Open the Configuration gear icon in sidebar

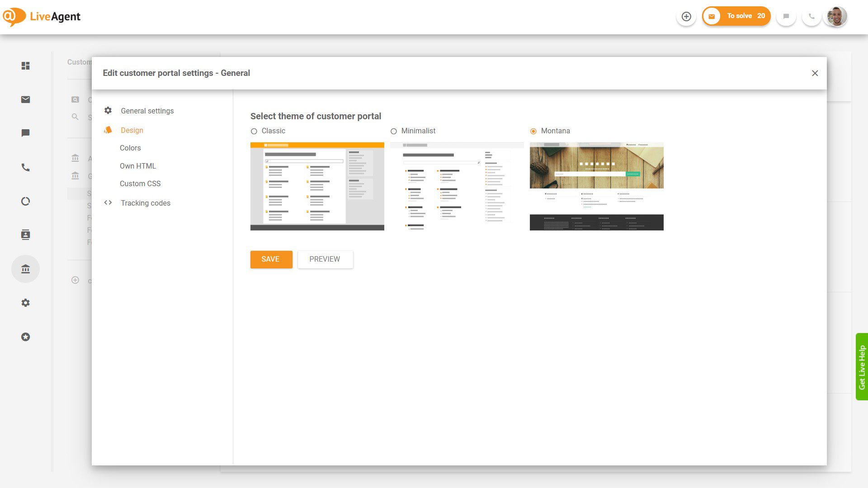26,303
